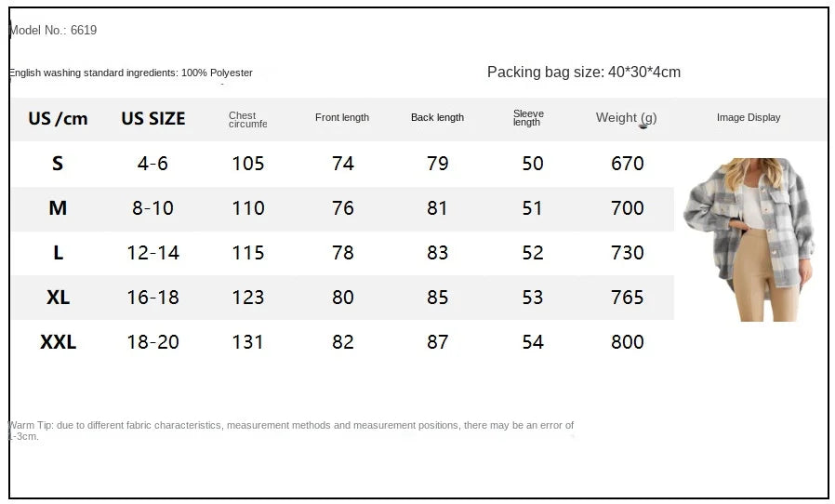Click the "Back length" column header
The width and height of the screenshot is (835, 504).
tap(437, 117)
